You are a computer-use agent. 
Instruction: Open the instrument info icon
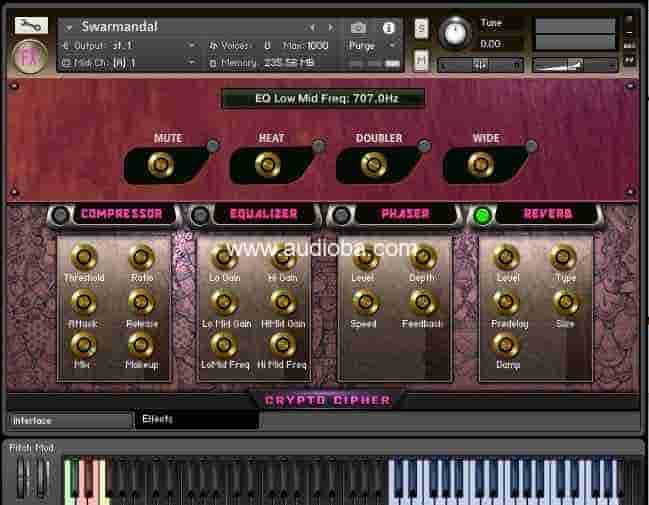click(388, 27)
